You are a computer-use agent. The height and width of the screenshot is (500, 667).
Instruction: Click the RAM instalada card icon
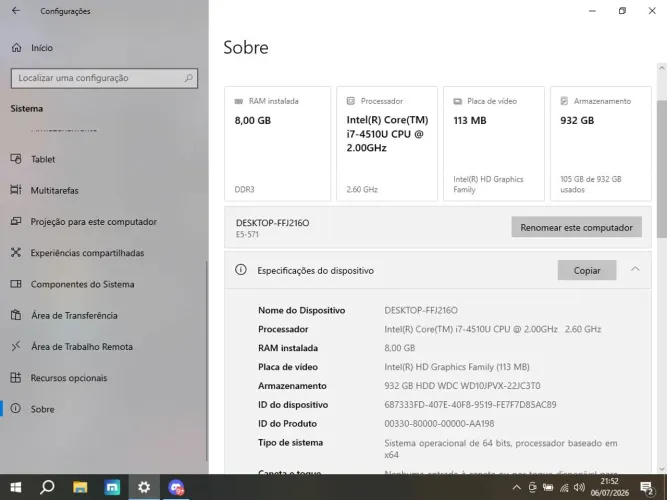[x=239, y=101]
